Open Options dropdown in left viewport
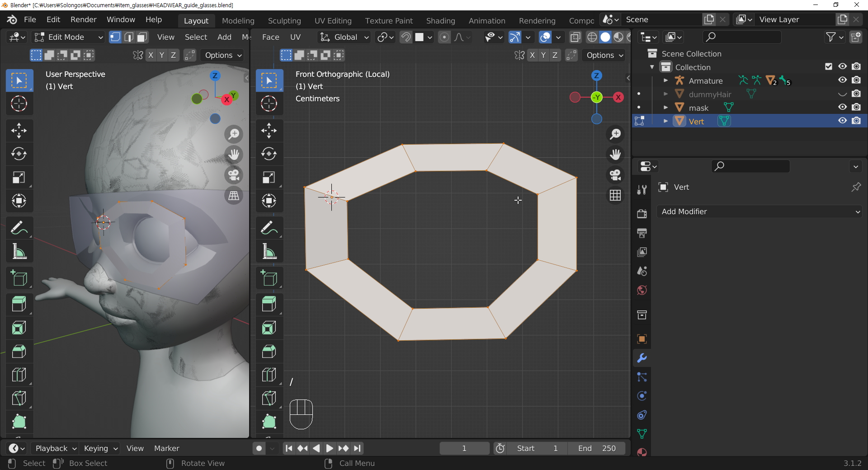Viewport: 868px width, 470px height. click(223, 55)
